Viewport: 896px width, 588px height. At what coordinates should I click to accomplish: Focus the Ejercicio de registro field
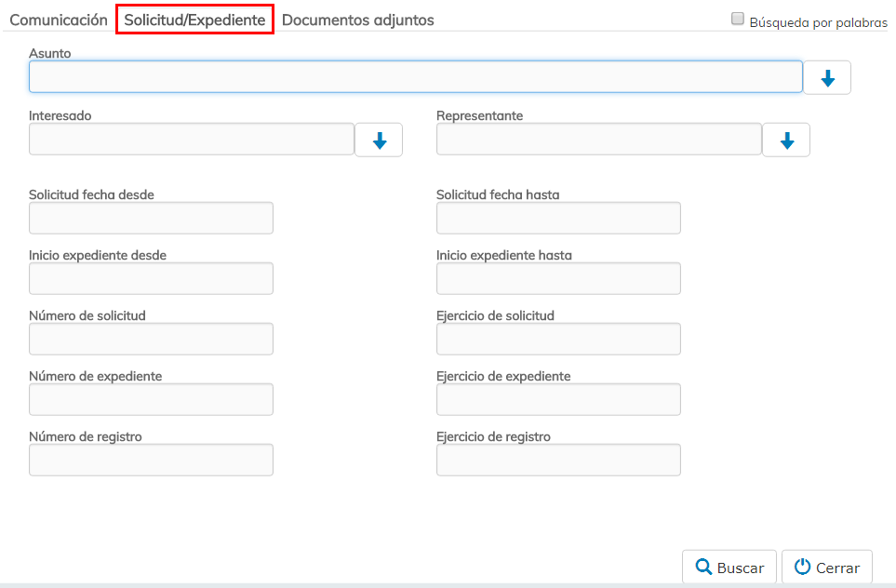[x=558, y=461]
